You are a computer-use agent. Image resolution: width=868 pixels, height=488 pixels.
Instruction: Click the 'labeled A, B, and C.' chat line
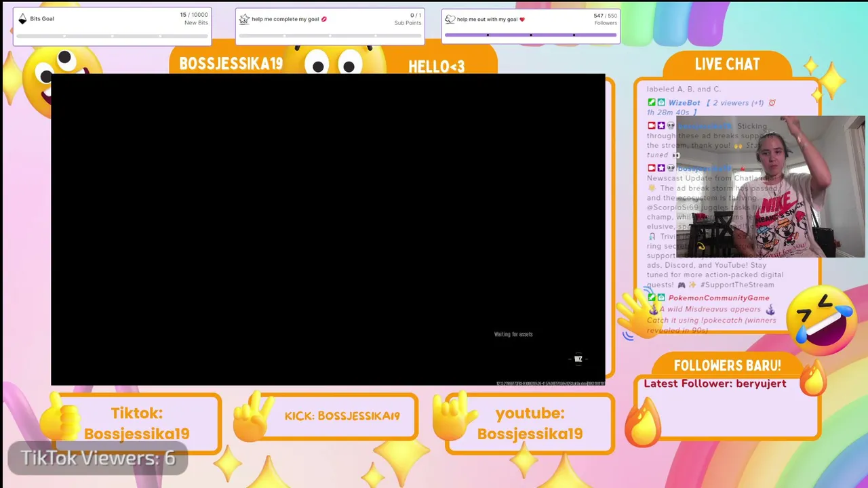coord(684,89)
